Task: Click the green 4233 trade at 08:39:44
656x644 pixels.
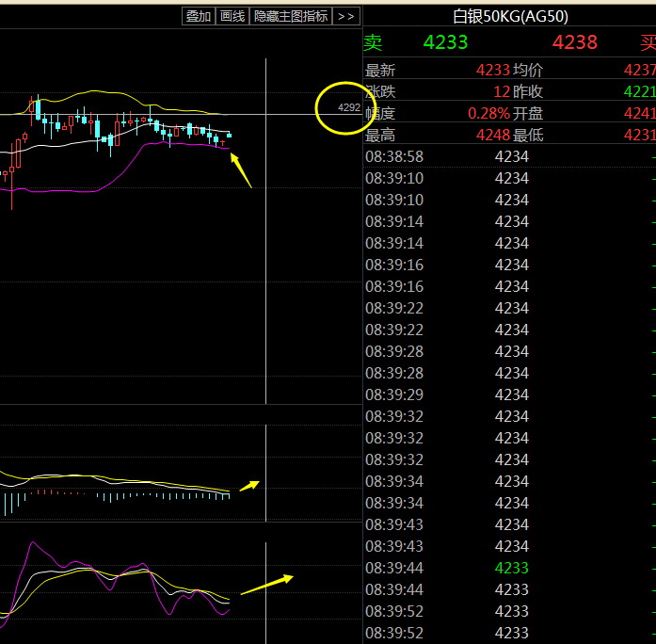Action: pyautogui.click(x=511, y=568)
